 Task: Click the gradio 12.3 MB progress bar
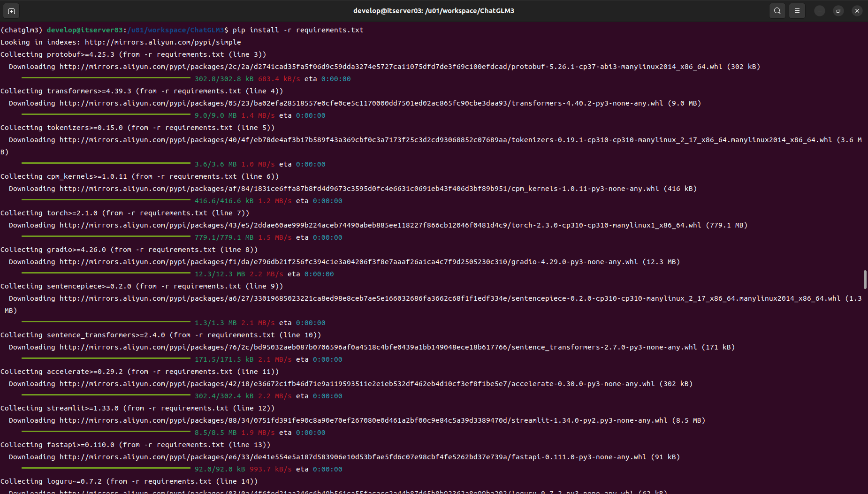(x=106, y=273)
